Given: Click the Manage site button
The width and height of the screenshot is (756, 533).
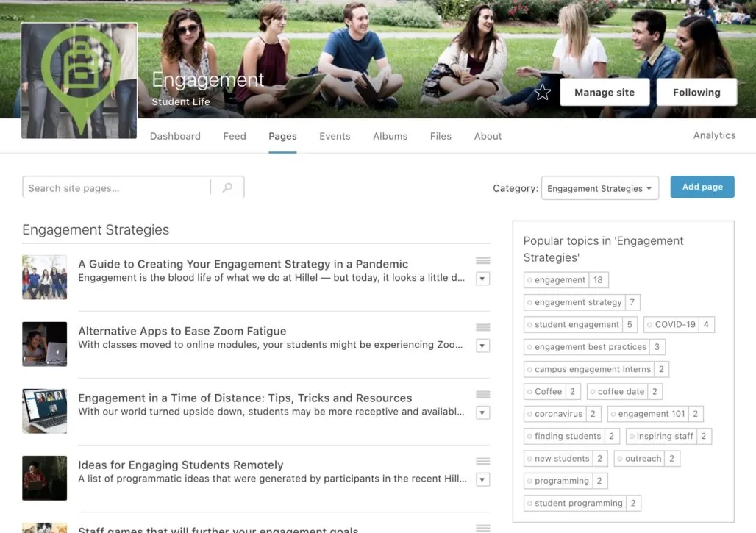Looking at the screenshot, I should click(x=604, y=92).
